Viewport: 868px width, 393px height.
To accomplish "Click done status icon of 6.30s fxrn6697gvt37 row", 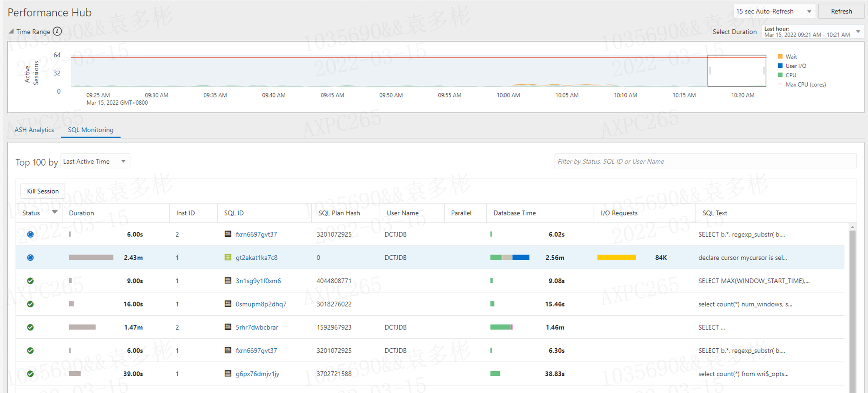I will point(30,350).
